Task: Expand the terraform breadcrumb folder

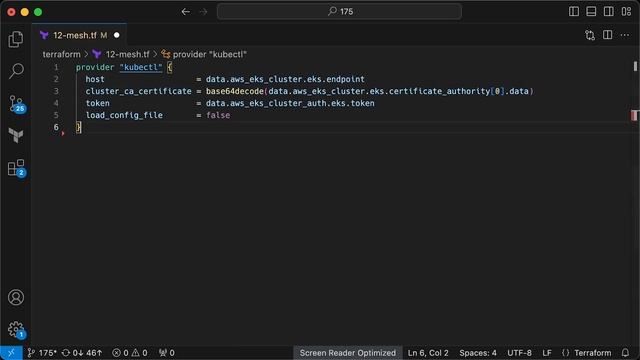Action: pos(62,54)
